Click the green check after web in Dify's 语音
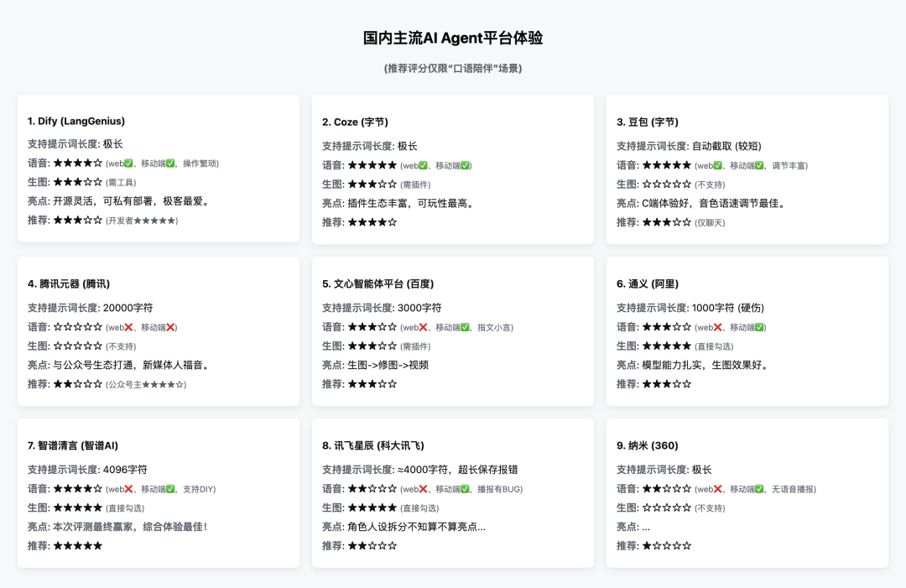Screen dimensions: 906x588 [128, 164]
